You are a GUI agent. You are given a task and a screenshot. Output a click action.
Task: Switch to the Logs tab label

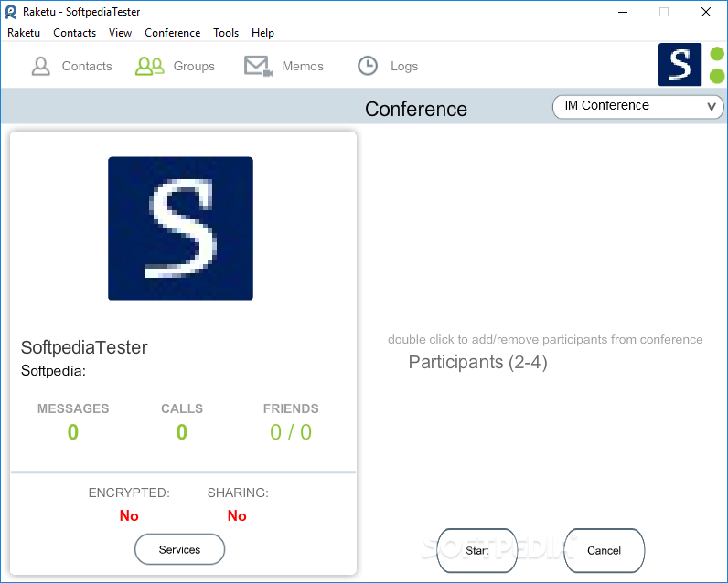[404, 67]
